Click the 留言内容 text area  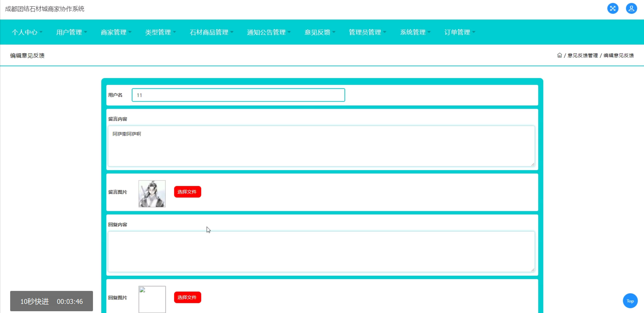tap(321, 146)
